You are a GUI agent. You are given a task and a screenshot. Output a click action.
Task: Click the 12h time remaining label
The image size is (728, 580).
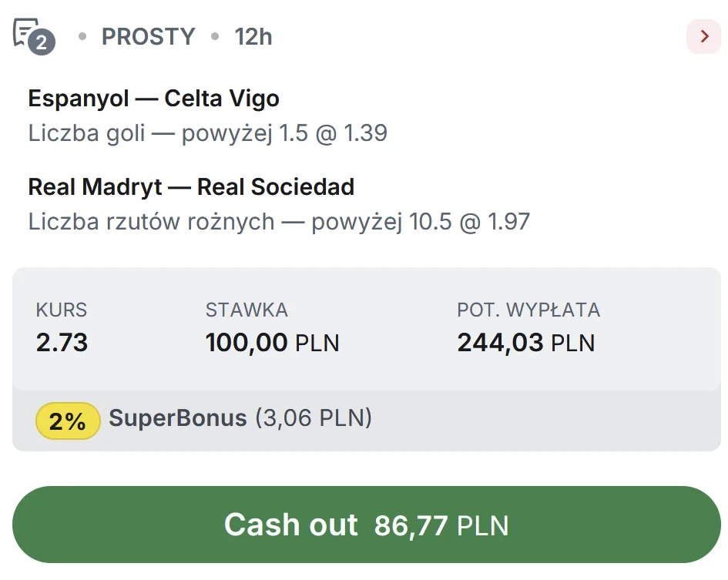click(253, 35)
